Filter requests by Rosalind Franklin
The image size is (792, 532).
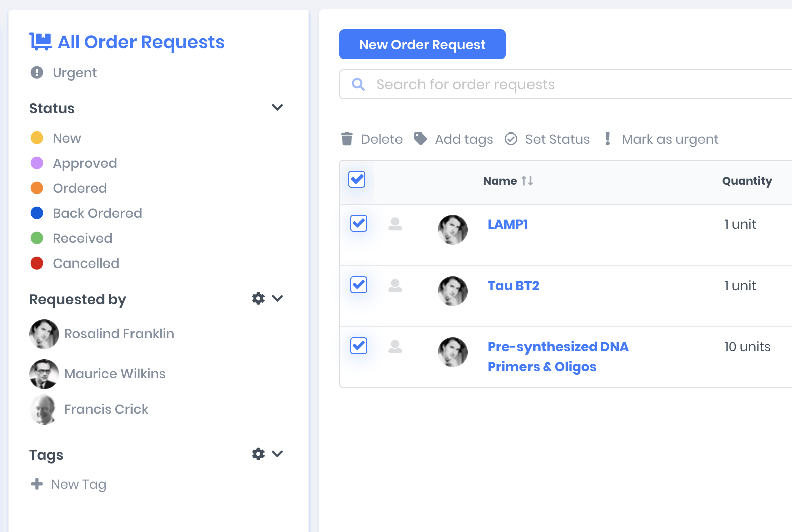click(118, 334)
